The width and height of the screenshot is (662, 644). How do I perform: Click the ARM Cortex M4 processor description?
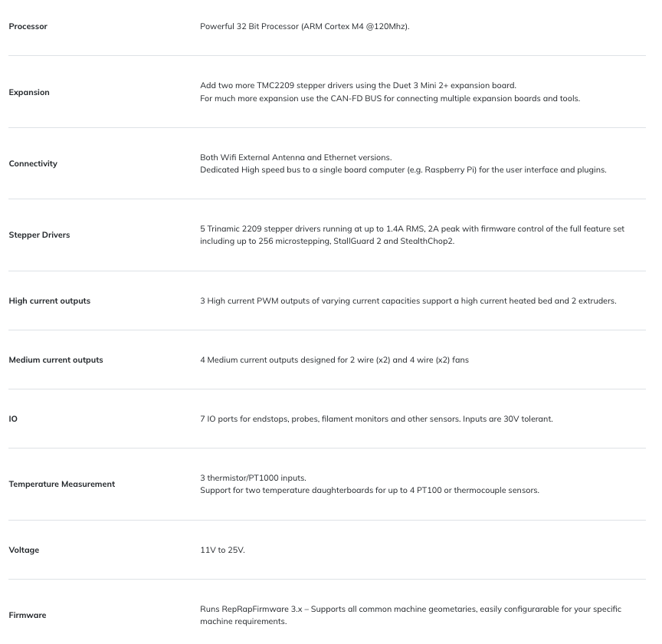click(x=305, y=26)
